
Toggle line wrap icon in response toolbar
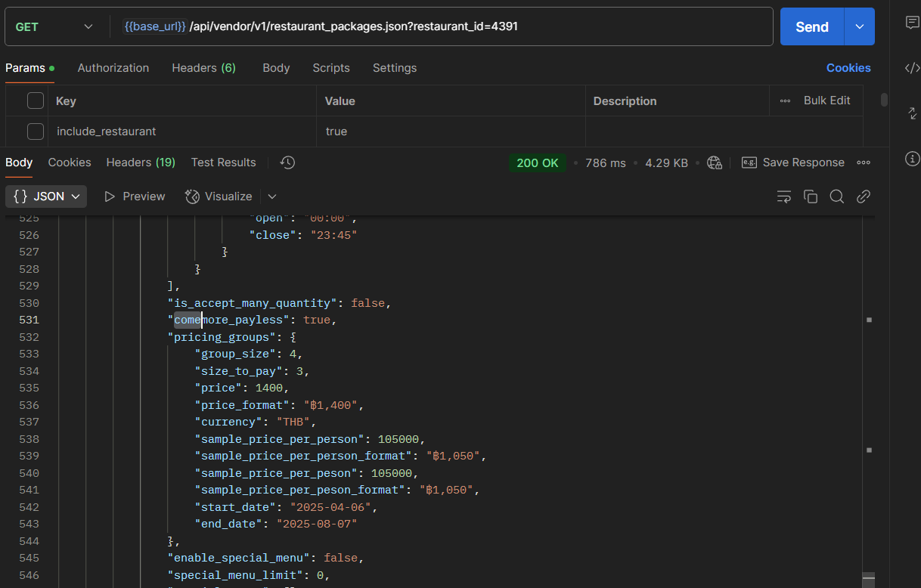point(784,197)
